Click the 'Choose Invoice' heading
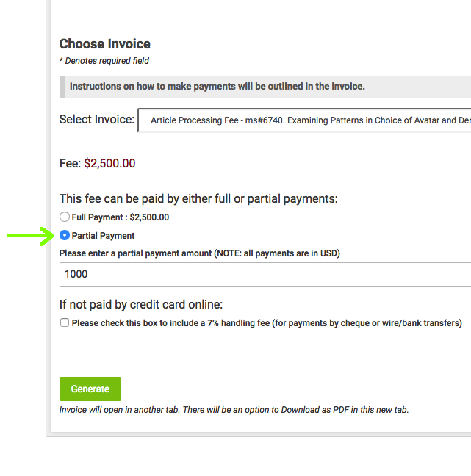This screenshot has height=476, width=471. tap(105, 44)
